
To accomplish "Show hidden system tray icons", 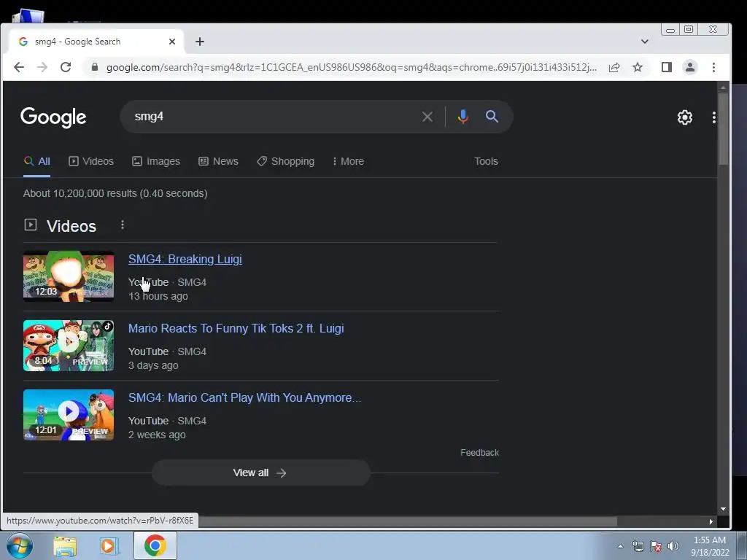I will click(620, 546).
